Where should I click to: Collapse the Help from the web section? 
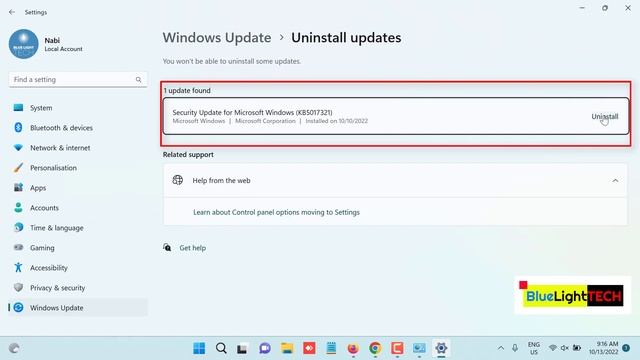tap(615, 180)
